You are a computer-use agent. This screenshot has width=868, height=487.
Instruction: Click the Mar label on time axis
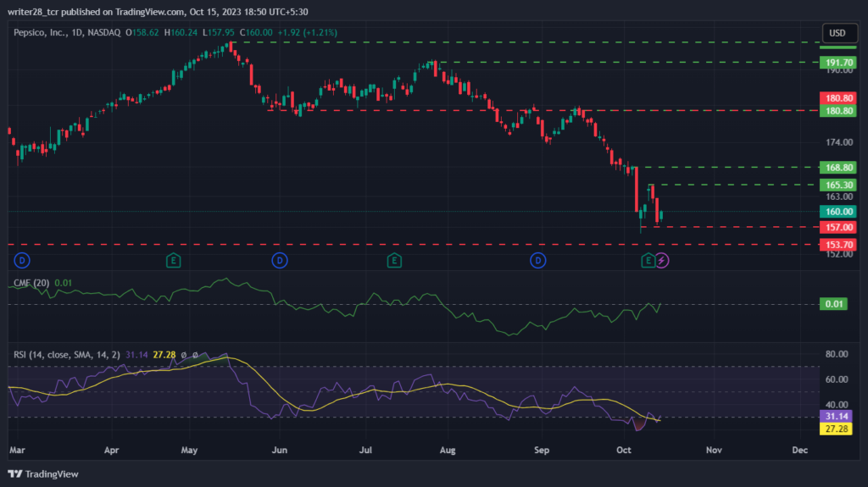pyautogui.click(x=17, y=450)
